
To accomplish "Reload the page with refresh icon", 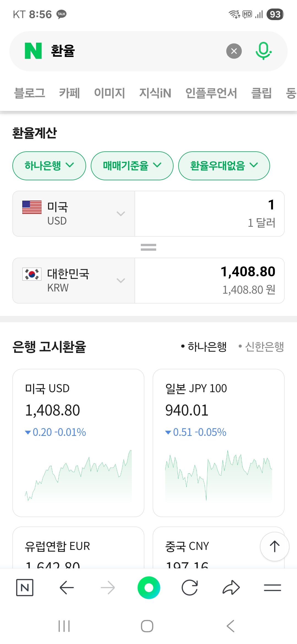I will click(190, 588).
